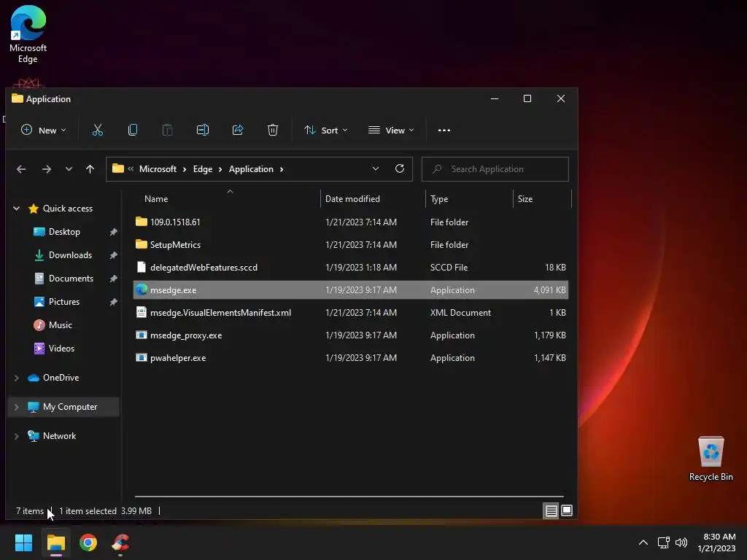Go forward with the right arrow
The height and width of the screenshot is (560, 747).
tap(46, 169)
